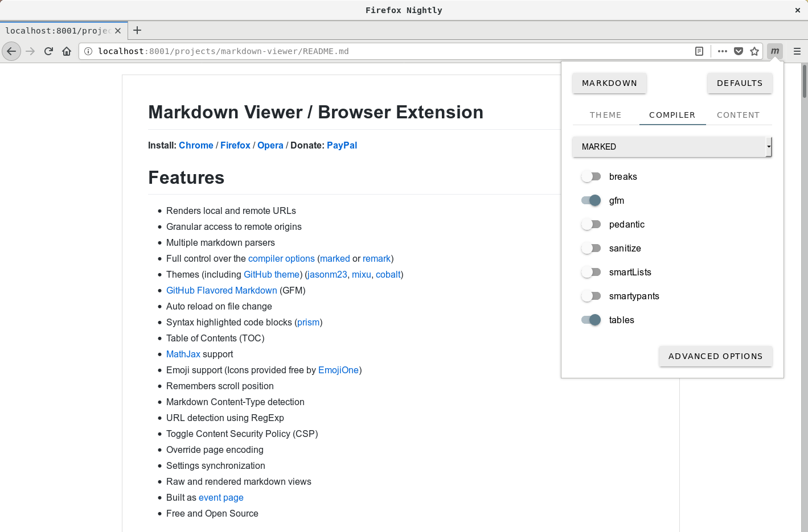Close the Firefox Nightly window
This screenshot has height=532, width=808.
(798, 10)
